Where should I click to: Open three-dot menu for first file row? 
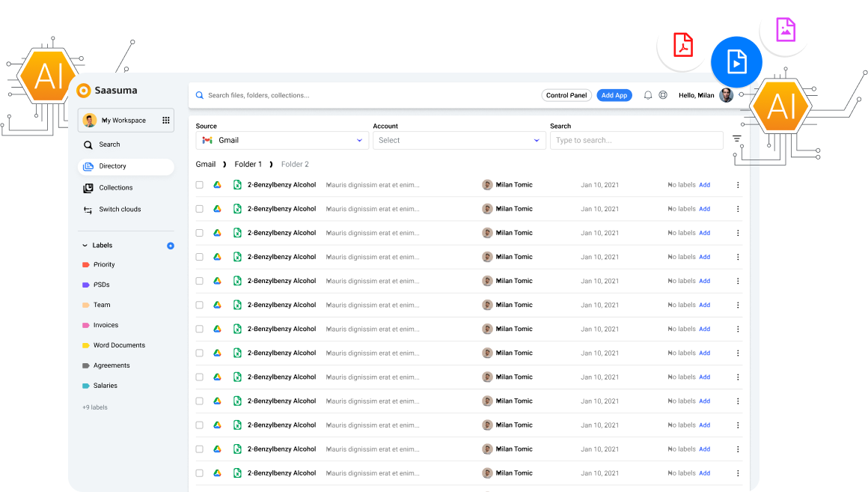[738, 185]
